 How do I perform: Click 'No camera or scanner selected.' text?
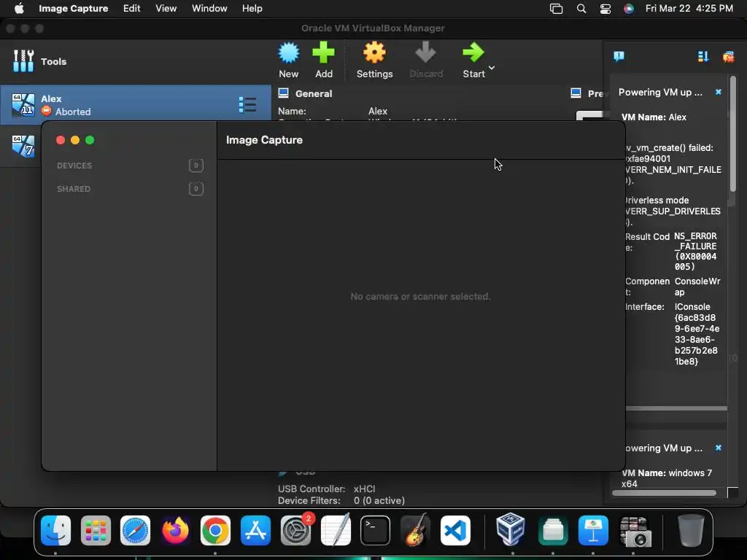tap(420, 297)
